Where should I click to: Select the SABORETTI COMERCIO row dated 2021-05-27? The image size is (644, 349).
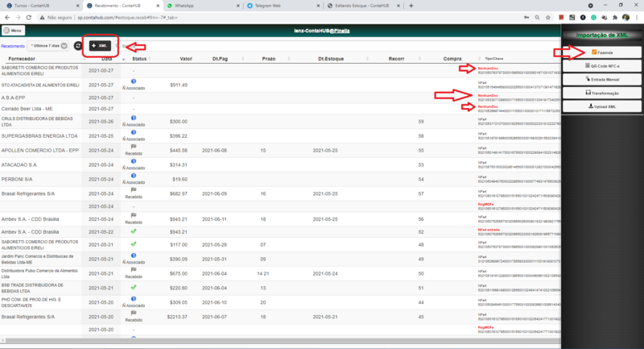[280, 70]
